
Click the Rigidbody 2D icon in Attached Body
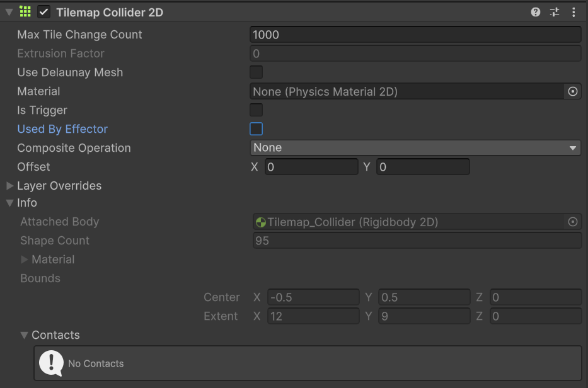(x=260, y=222)
